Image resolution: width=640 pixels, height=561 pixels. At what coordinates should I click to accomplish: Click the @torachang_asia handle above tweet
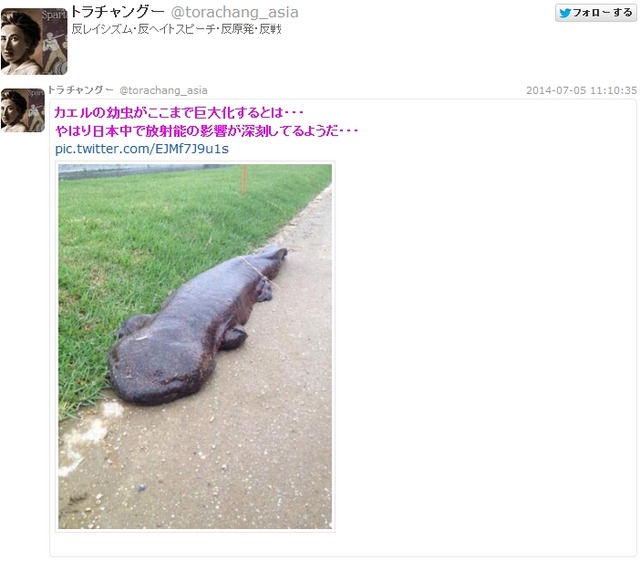pos(163,90)
